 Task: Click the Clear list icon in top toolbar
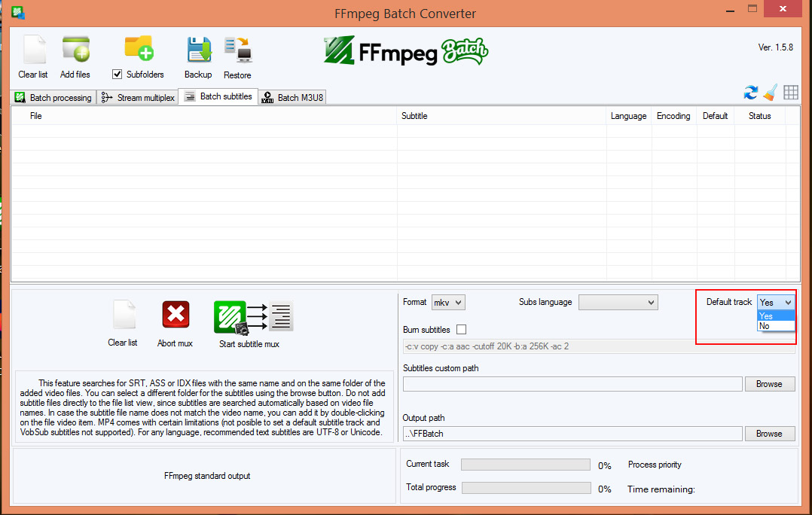click(x=35, y=50)
